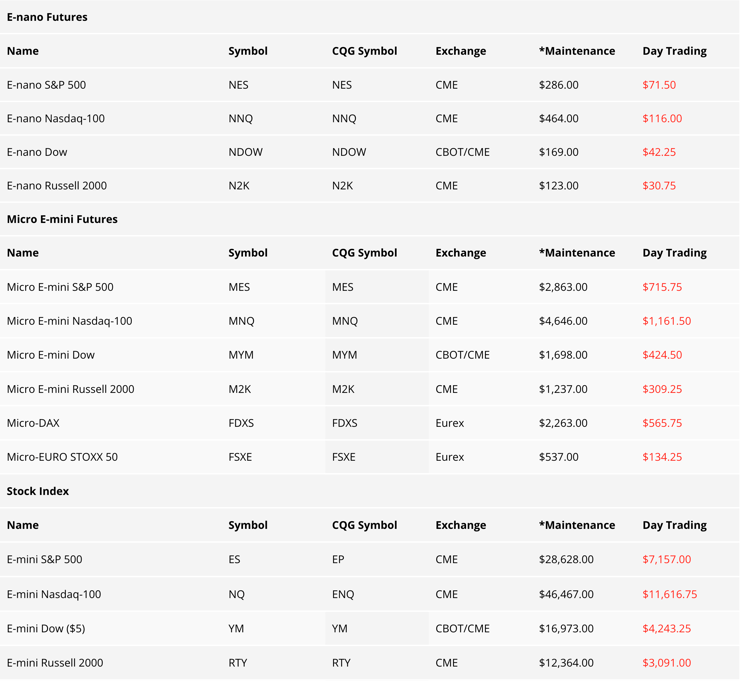740x681 pixels.
Task: Click the E-mini Nasdaq-100 name cell
Action: 54,594
